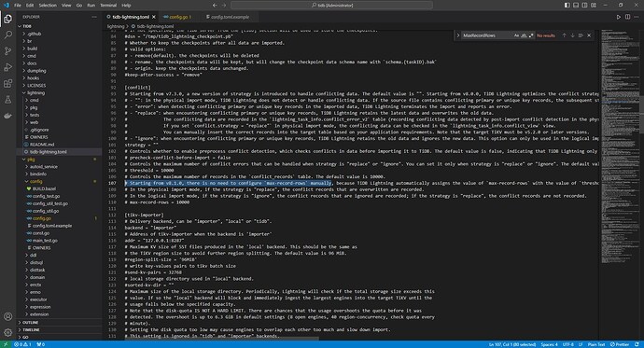Click the title bar command center search box
644x348 pixels.
(x=331, y=6)
